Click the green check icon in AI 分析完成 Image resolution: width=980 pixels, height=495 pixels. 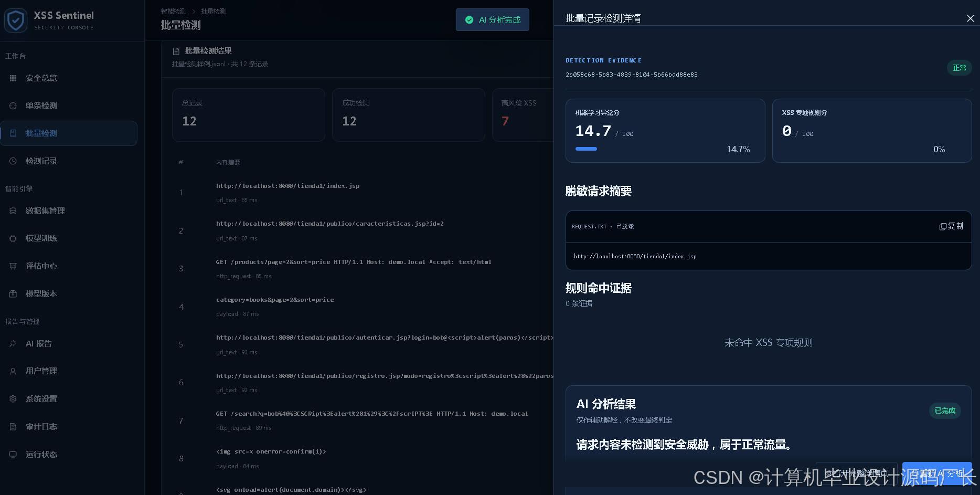click(470, 20)
